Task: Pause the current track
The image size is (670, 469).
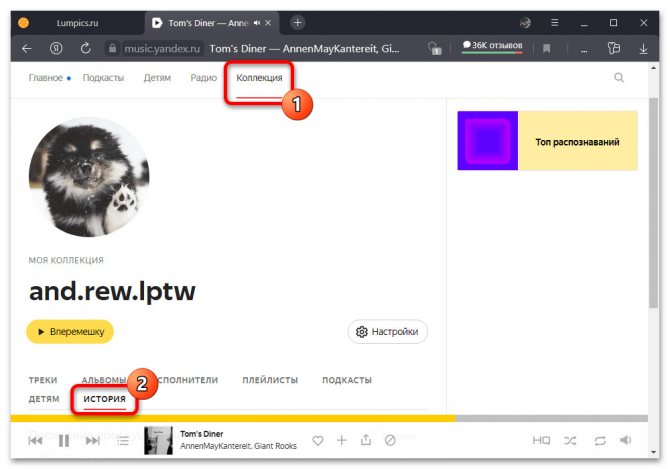Action: point(63,440)
